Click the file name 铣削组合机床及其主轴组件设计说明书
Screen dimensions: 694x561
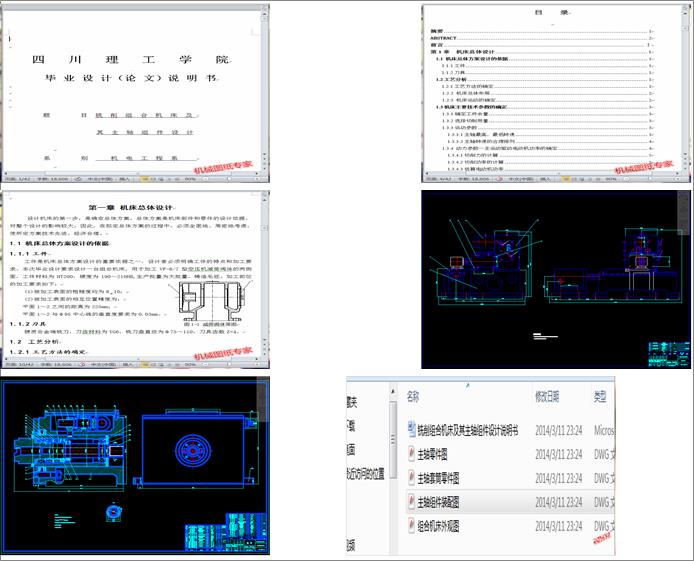[468, 430]
